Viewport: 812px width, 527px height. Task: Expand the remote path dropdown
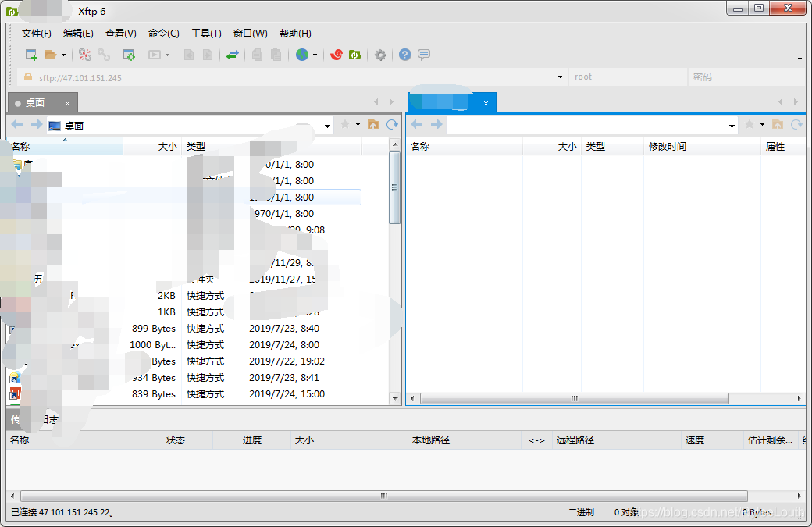(x=732, y=126)
